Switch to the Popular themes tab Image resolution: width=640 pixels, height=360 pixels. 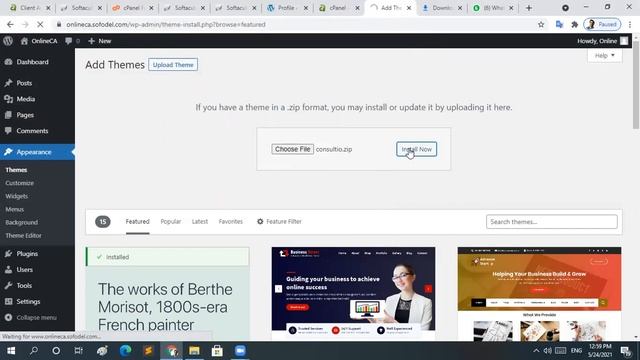[x=171, y=221]
